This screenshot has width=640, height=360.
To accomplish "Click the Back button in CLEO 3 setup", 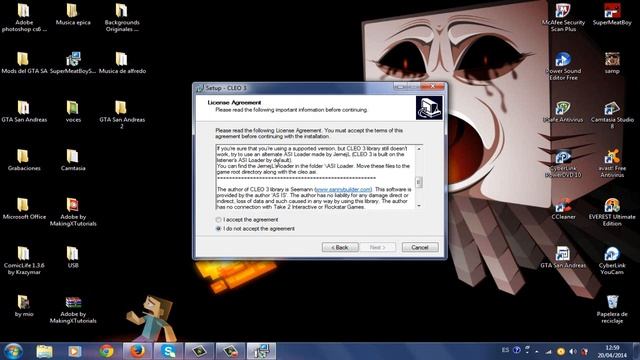I will tap(340, 247).
